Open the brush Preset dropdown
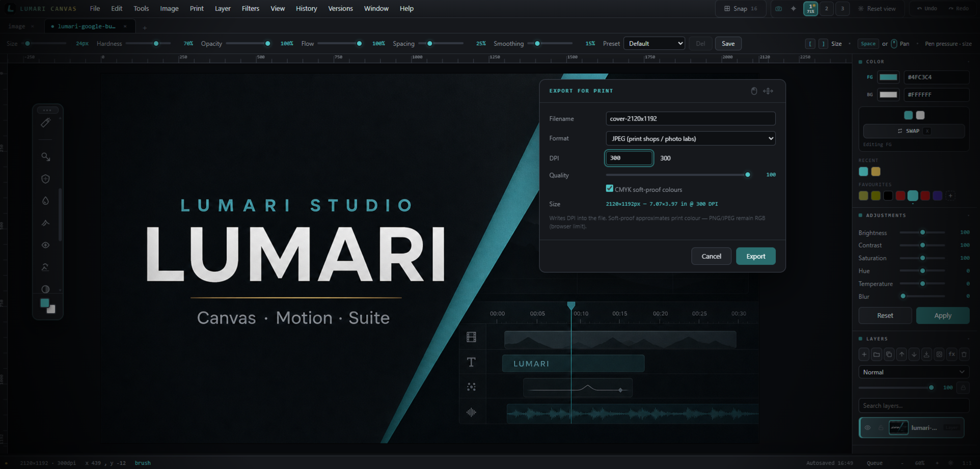 coord(654,44)
